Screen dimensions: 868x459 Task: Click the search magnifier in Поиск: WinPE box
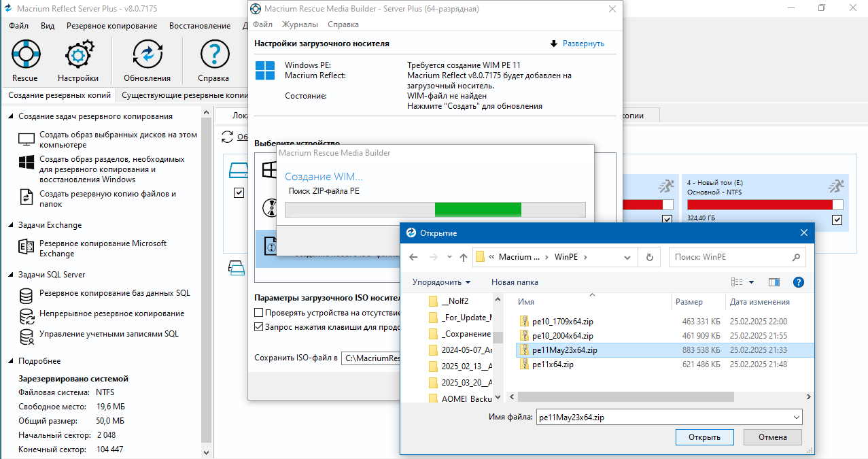(796, 258)
